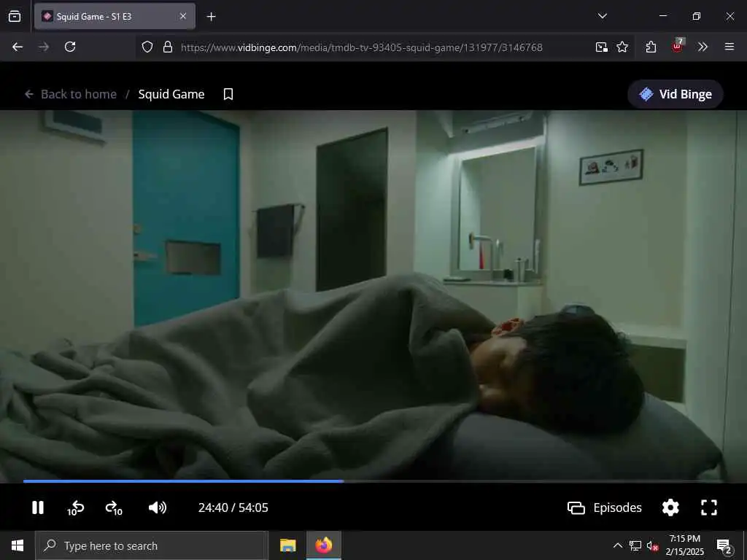Click the Squid Game title text
Screen dimensions: 747x560
tap(171, 94)
